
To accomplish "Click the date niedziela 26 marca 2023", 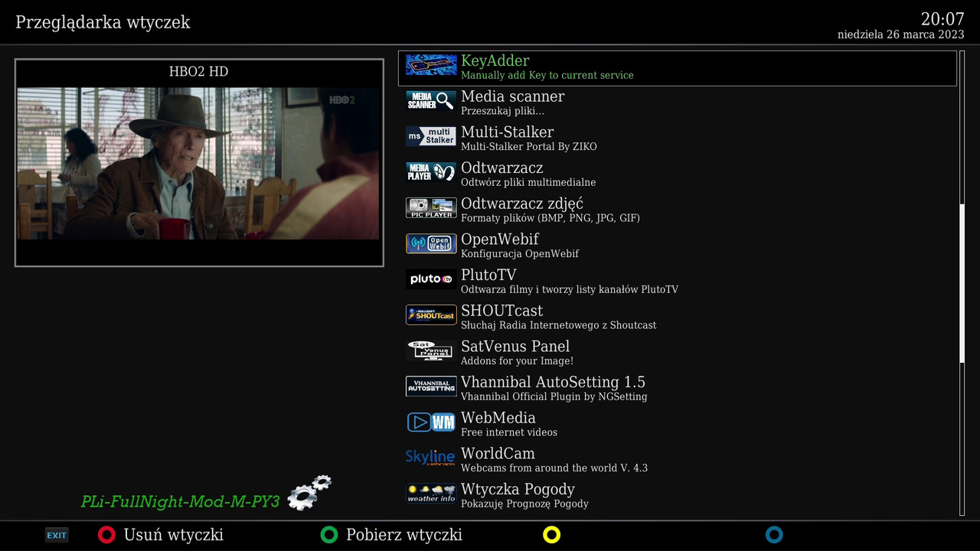I will click(901, 34).
